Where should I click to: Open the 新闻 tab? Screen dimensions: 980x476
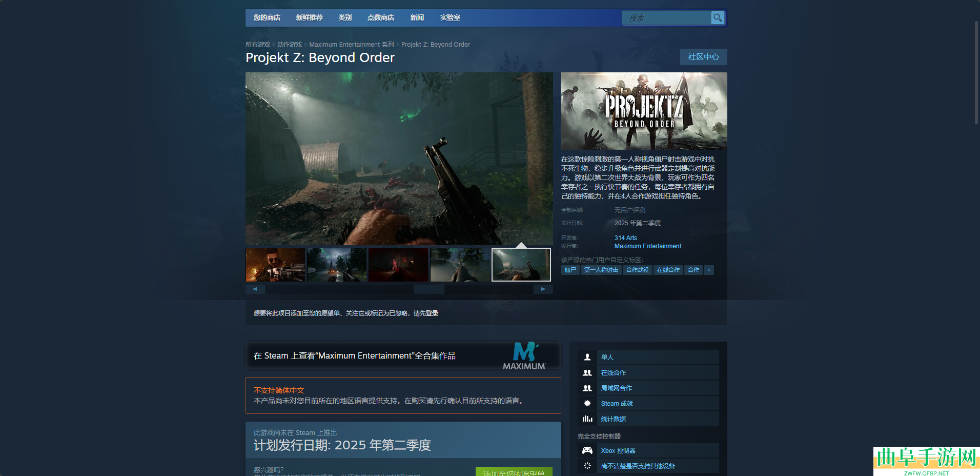point(417,18)
